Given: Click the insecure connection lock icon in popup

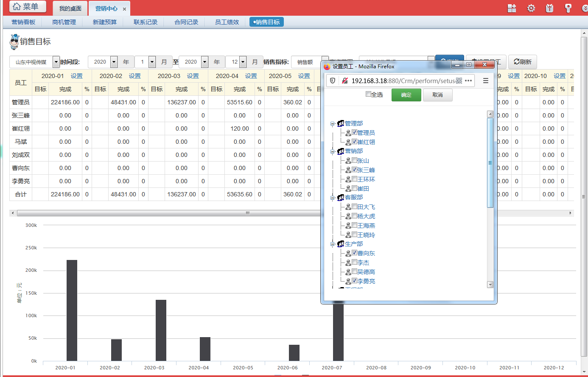Looking at the screenshot, I should [344, 81].
